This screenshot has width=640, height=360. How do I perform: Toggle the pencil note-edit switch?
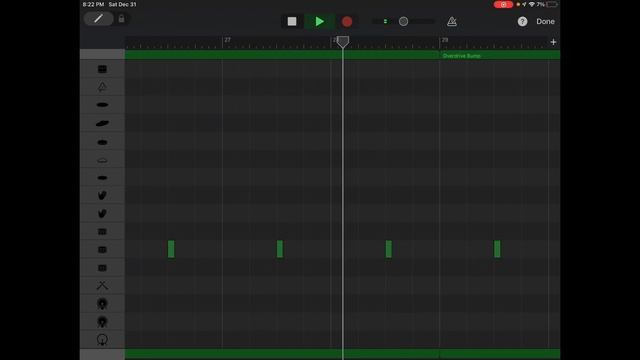tap(98, 19)
